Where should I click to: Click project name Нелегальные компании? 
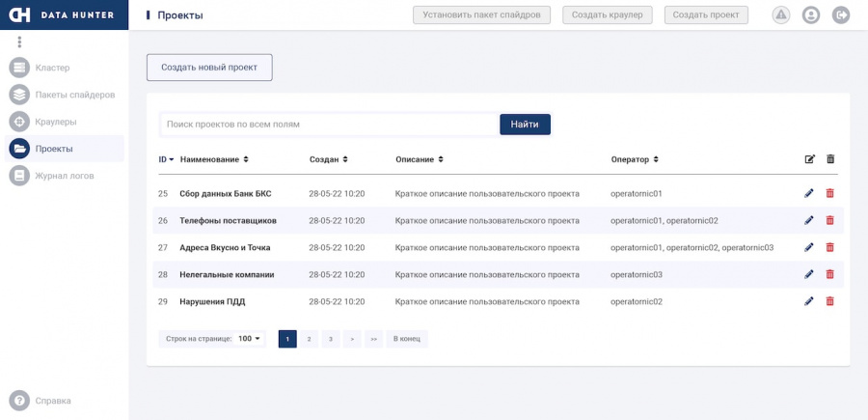227,274
